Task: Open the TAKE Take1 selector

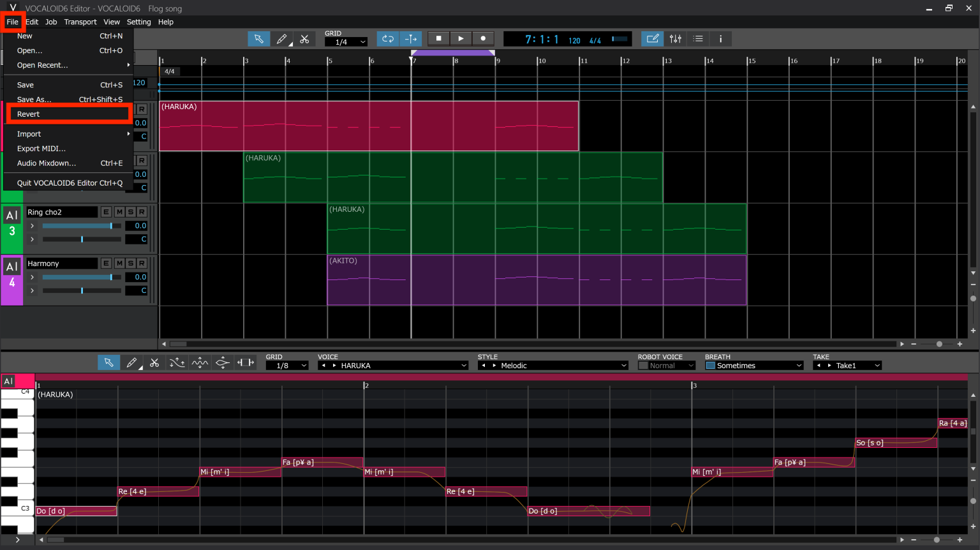Action: [x=847, y=365]
